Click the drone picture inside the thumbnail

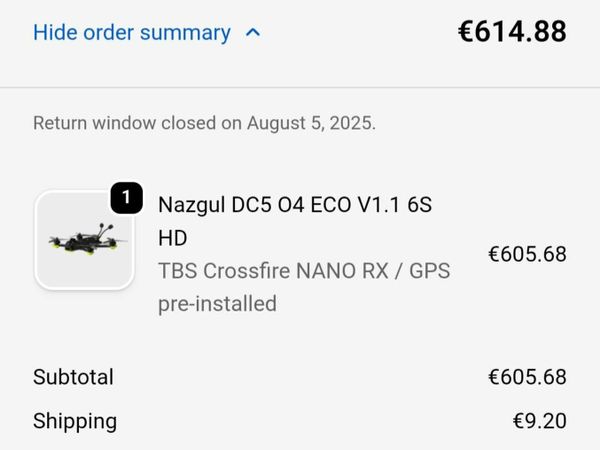coord(82,242)
